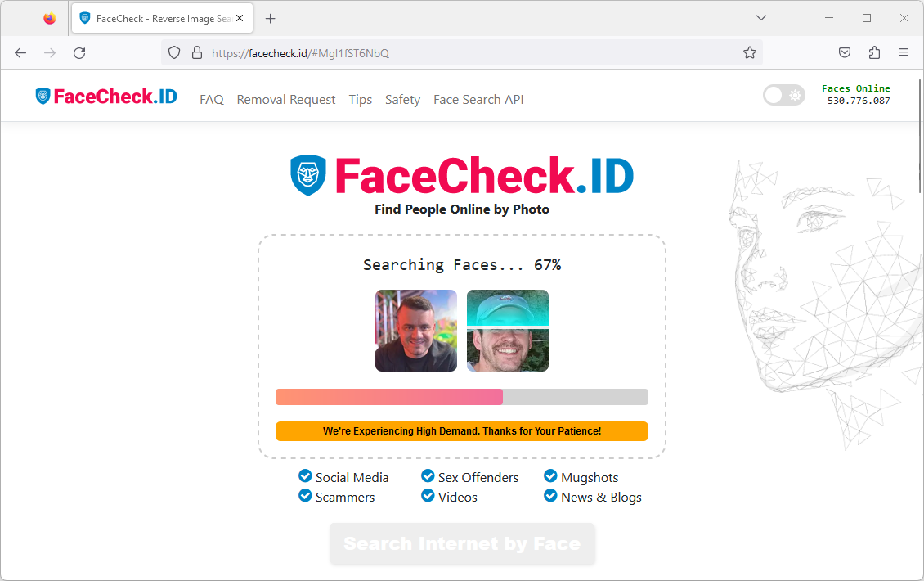Focus the facecheck.id address bar
Screen dimensions: 924x581
[x=461, y=53]
